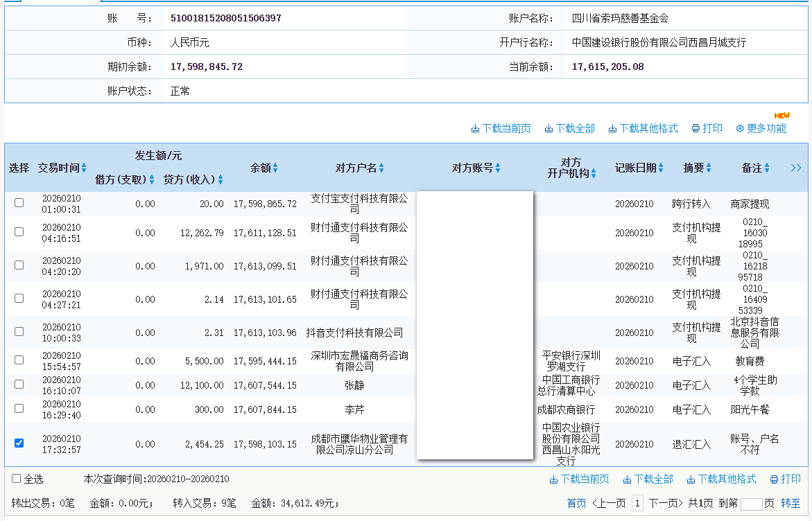Viewport: 812px width, 521px height.
Task: Sort by the 余额 column arrows
Action: [276, 167]
